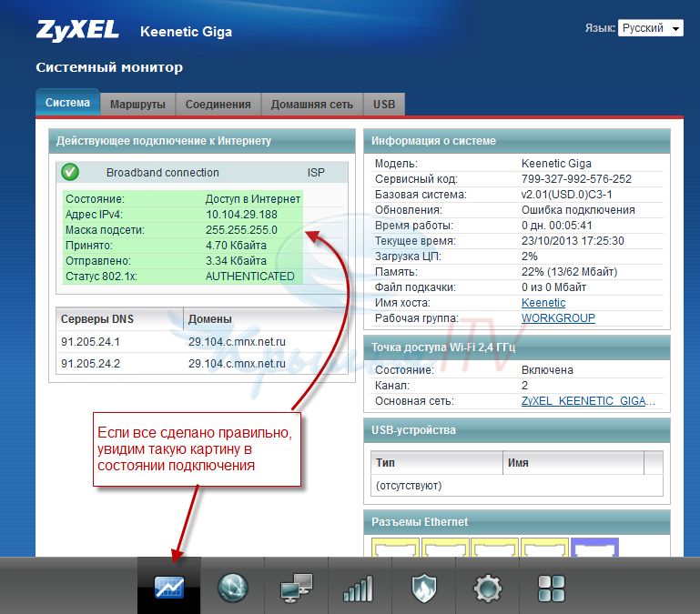Switch to the Соединения tab

coord(218,105)
